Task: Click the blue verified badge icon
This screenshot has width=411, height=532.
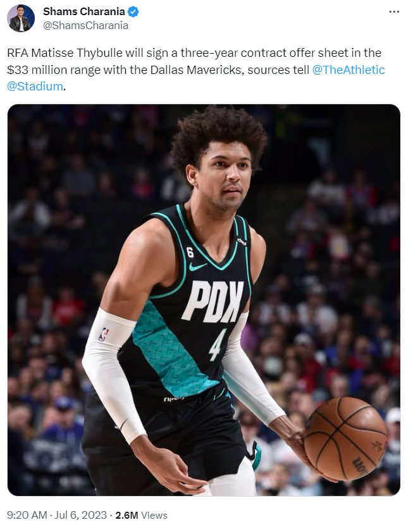Action: point(133,12)
